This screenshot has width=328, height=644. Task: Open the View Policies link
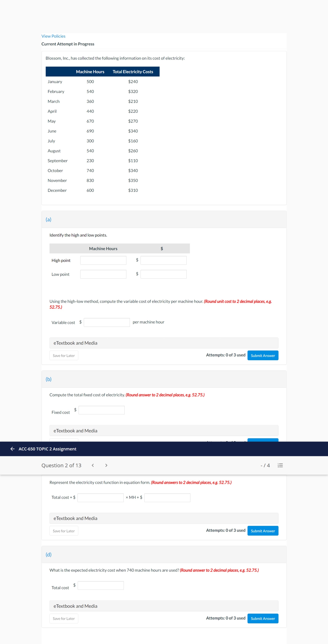[x=53, y=36]
